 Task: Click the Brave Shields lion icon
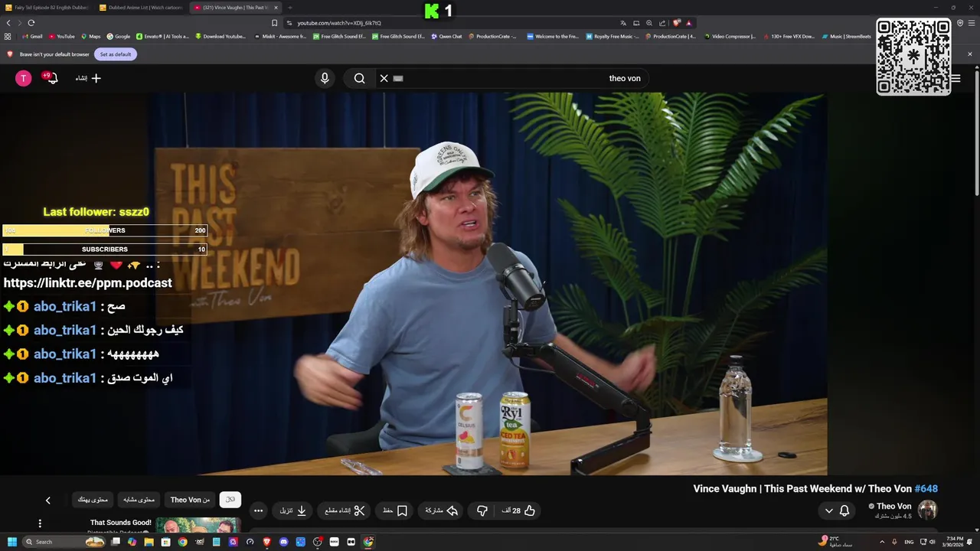676,23
